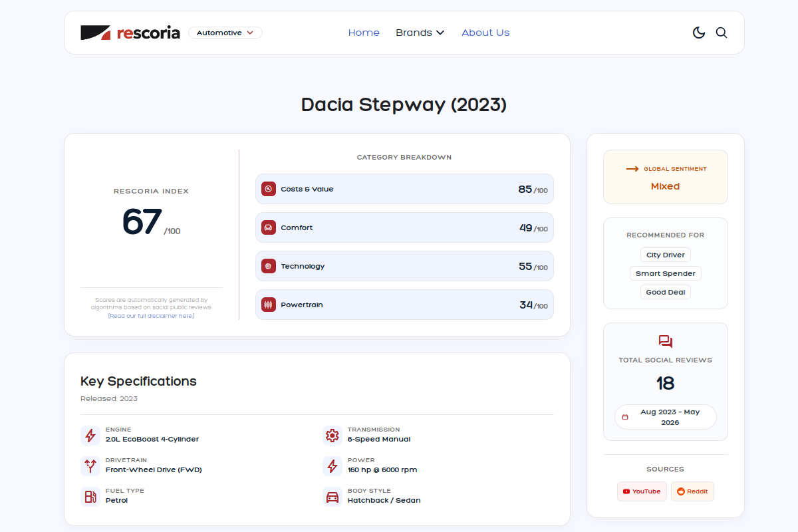Image resolution: width=798 pixels, height=532 pixels.
Task: Click the Mixed sentiment label
Action: (666, 186)
